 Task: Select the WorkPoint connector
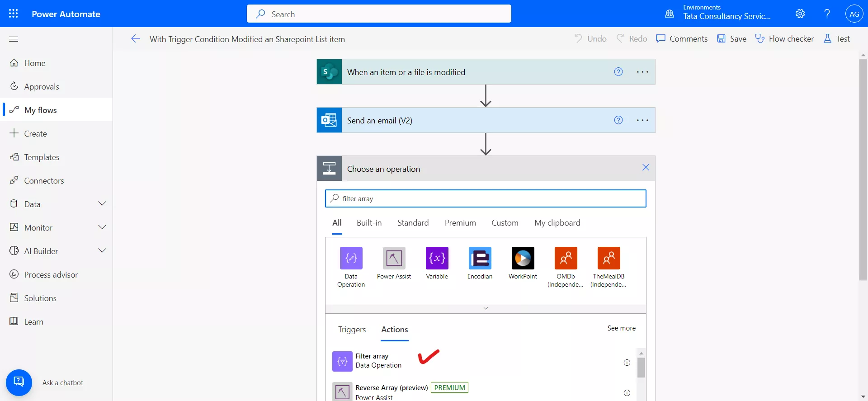click(523, 264)
